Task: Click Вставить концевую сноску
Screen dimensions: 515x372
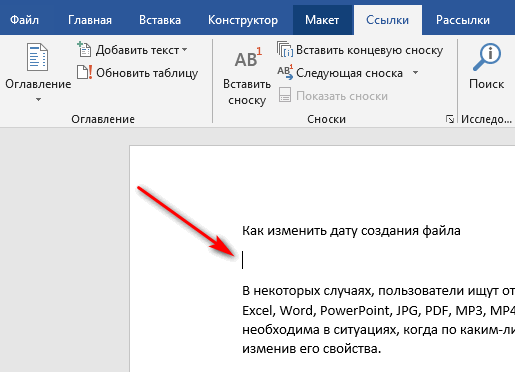Action: click(x=369, y=50)
